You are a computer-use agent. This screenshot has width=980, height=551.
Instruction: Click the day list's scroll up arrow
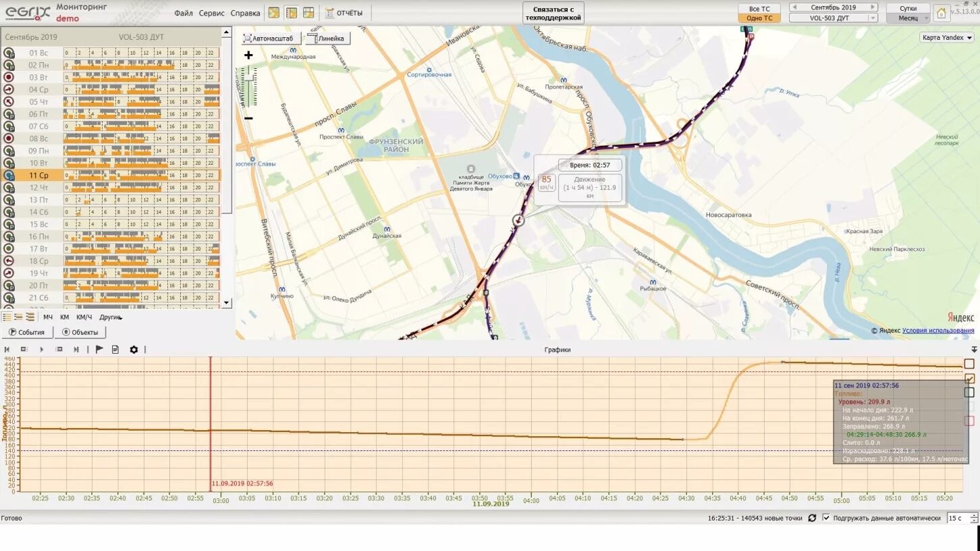pos(227,32)
